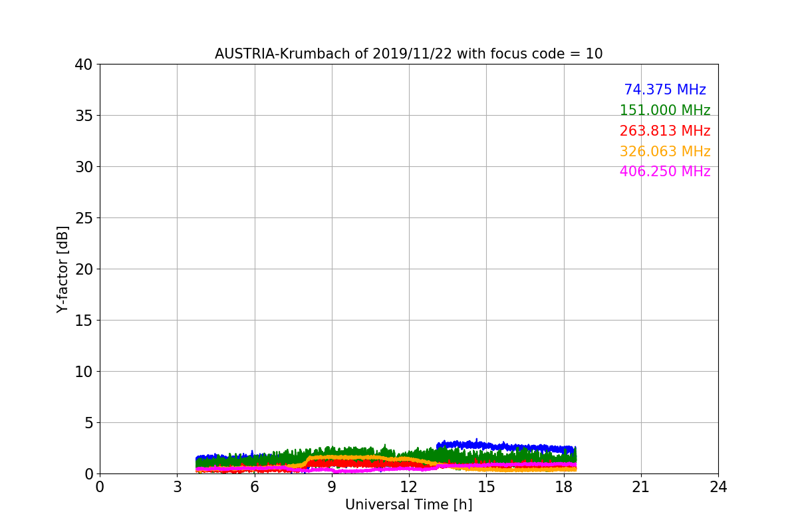Click x-axis tick label 6
798x532 pixels.
255,487
